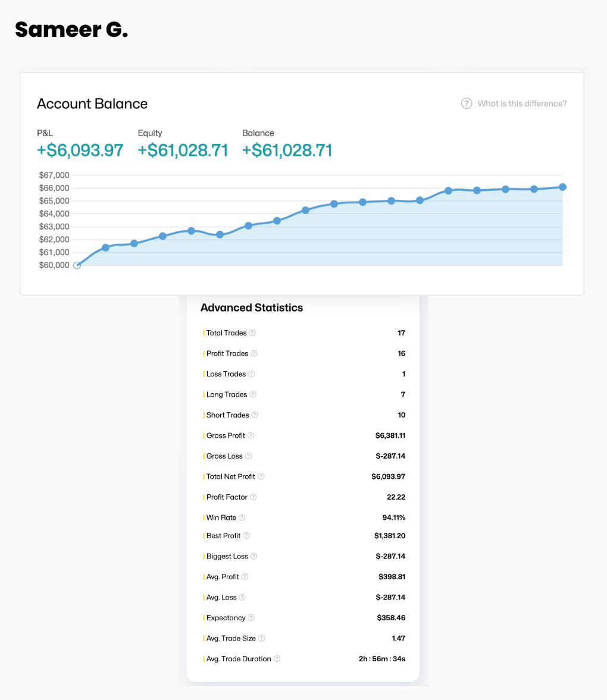Click the circled question mark in Account Balance header
The image size is (607, 700).
point(467,103)
